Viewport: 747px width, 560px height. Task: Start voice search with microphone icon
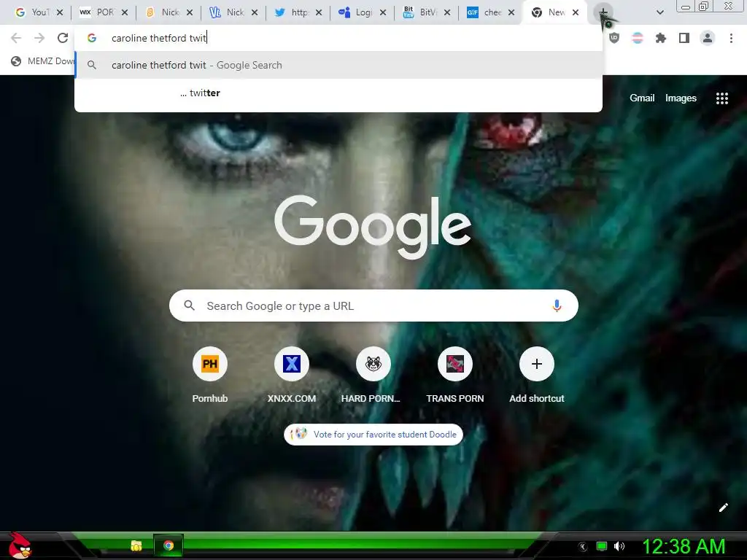[x=557, y=306]
